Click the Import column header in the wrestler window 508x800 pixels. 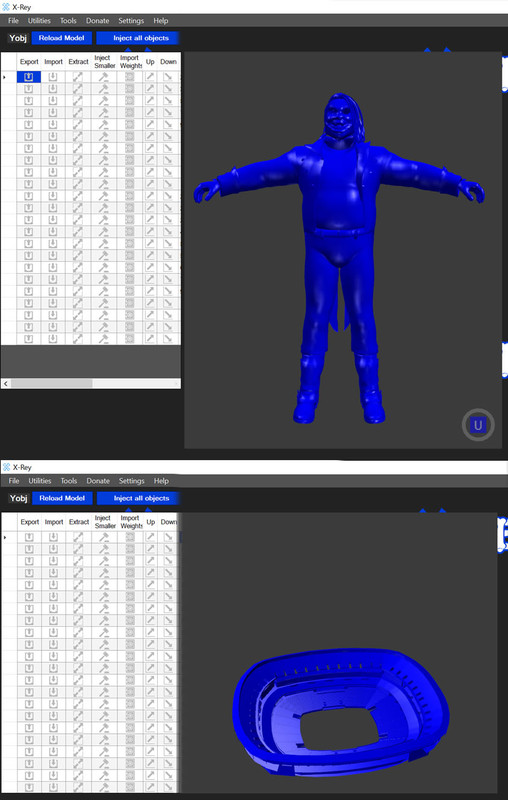point(53,62)
